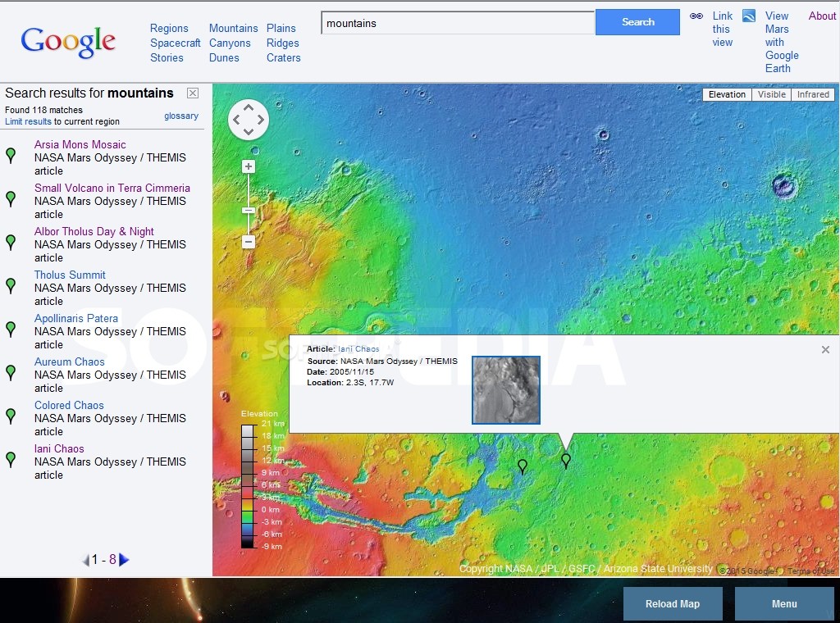Open the Stories category
The image size is (840, 623).
[167, 58]
